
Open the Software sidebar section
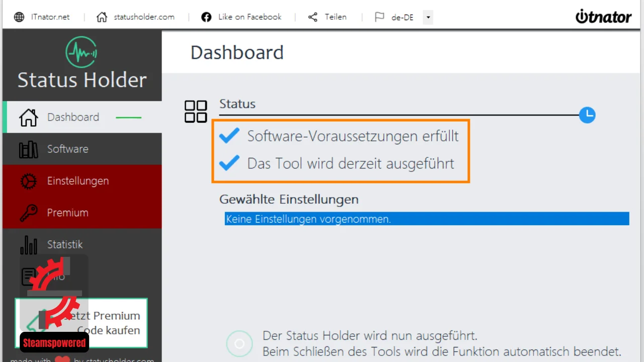[x=82, y=149]
